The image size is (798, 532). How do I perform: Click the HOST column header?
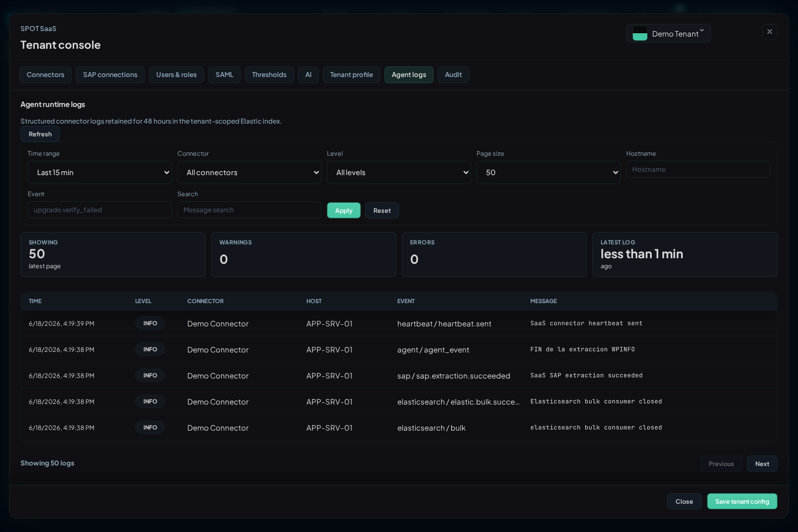pos(314,301)
